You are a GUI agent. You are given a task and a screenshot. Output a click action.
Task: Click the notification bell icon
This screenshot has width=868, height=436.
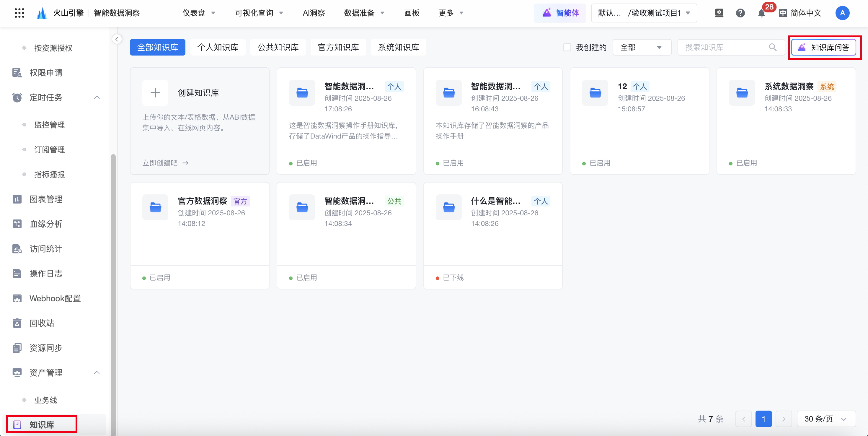pyautogui.click(x=761, y=14)
